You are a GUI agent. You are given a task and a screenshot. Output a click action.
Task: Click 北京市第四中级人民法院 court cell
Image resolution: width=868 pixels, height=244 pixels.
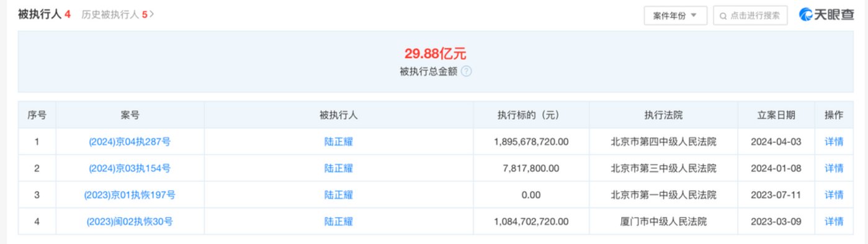pyautogui.click(x=663, y=142)
